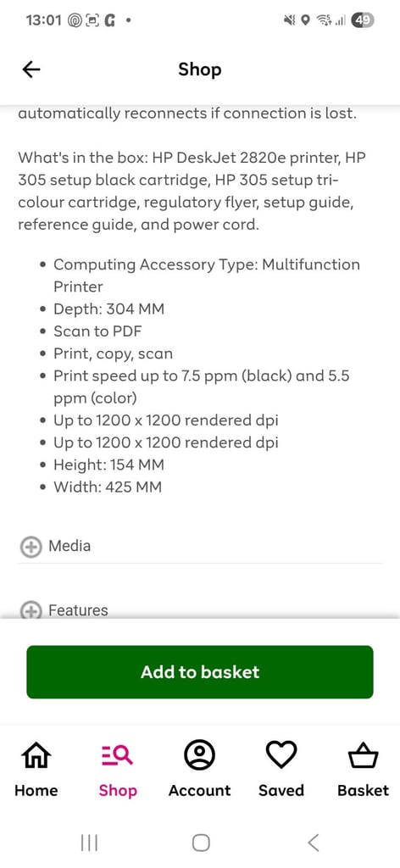Click the Add to basket button
Image resolution: width=400 pixels, height=868 pixels.
pos(200,672)
